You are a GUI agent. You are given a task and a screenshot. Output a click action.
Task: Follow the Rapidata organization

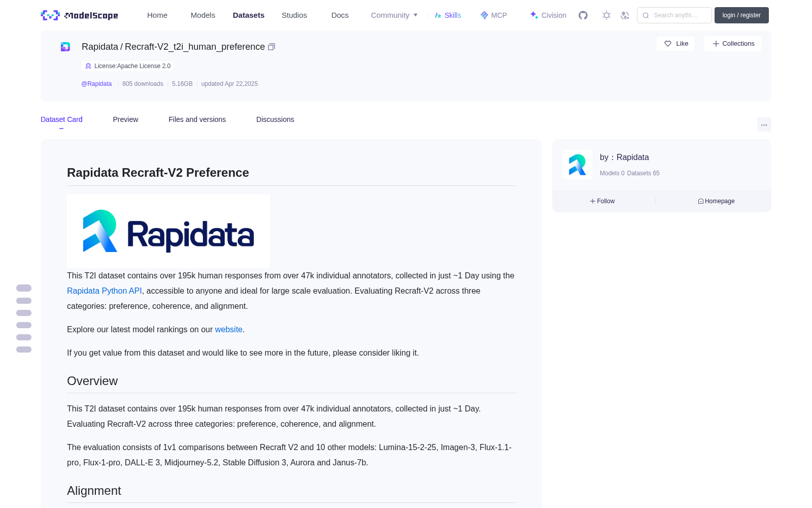[602, 201]
